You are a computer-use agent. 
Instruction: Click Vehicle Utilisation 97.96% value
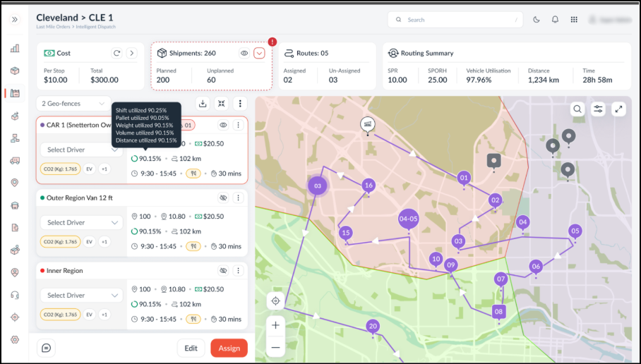tap(479, 80)
